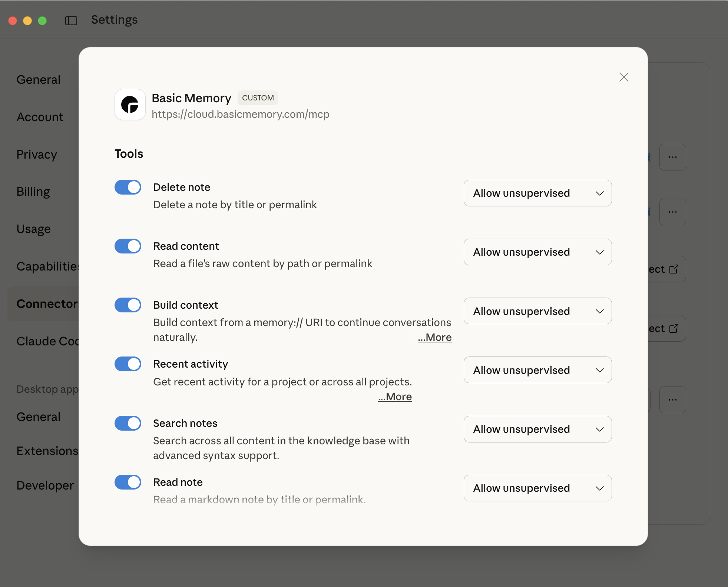Screen dimensions: 728x587
Task: Click the Basic Memory connector logo
Action: point(130,105)
